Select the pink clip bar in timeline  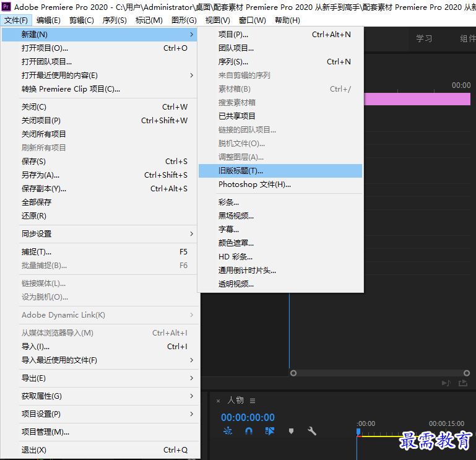[417, 99]
